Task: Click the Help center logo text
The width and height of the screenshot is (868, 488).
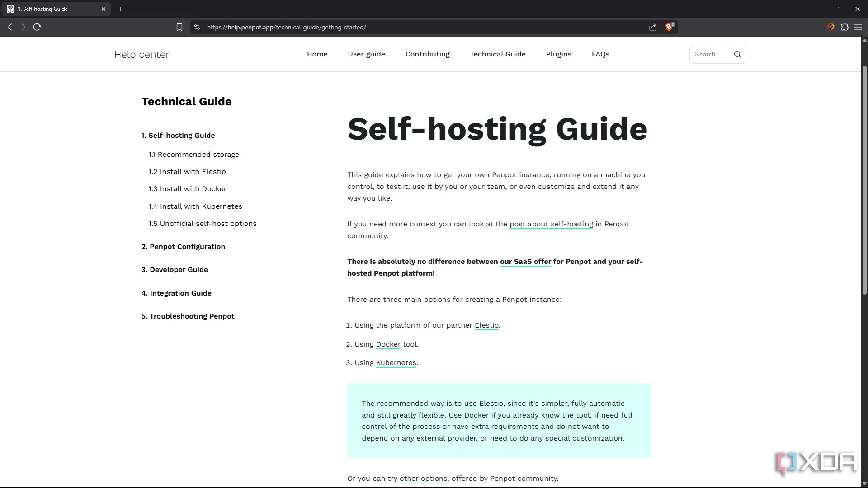Action: coord(142,55)
